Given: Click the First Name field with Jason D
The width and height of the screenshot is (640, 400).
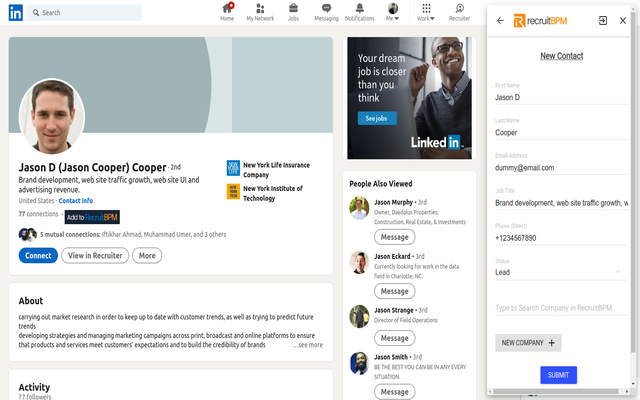Looking at the screenshot, I should (x=561, y=98).
